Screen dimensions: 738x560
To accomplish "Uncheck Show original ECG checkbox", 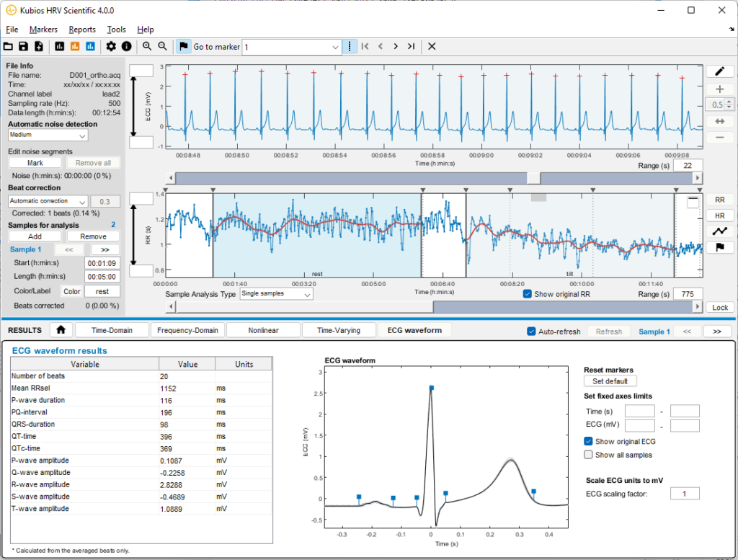I will (x=588, y=441).
